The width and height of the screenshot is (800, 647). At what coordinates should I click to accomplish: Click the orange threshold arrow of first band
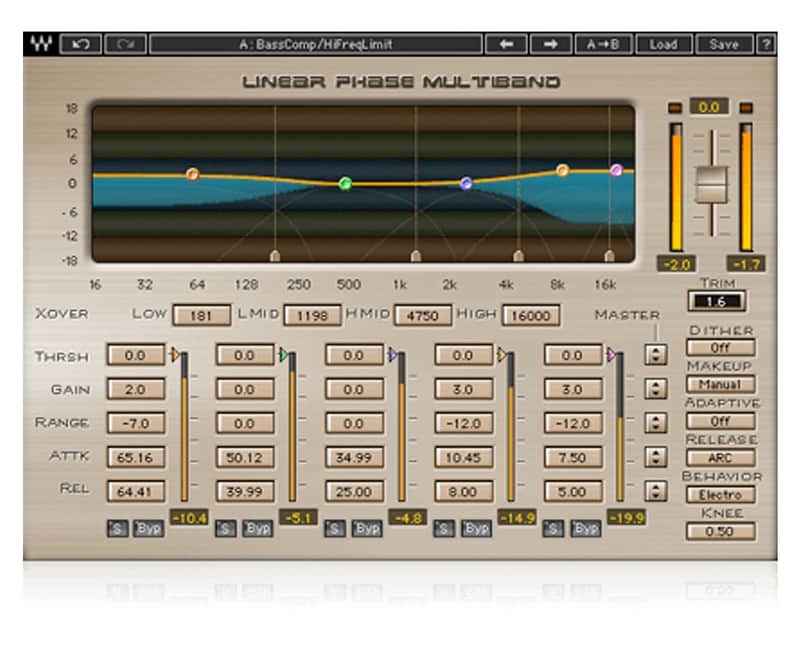(175, 355)
